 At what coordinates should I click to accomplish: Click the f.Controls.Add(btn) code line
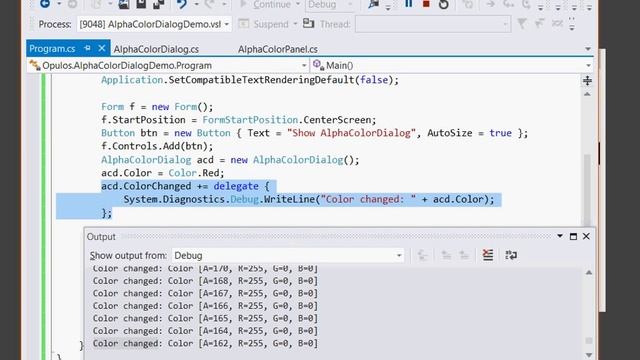tap(157, 146)
